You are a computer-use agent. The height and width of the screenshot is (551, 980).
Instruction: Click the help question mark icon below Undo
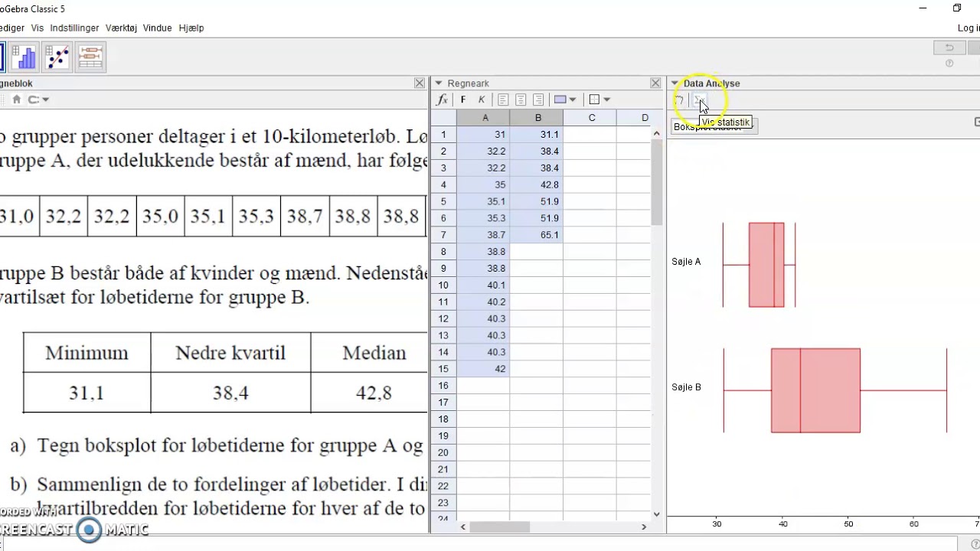949,64
